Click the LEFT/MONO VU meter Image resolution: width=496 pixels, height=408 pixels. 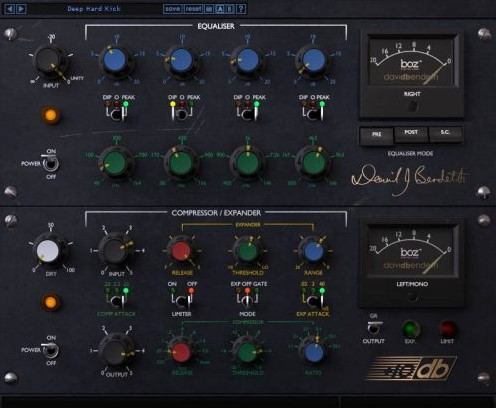coord(411,251)
